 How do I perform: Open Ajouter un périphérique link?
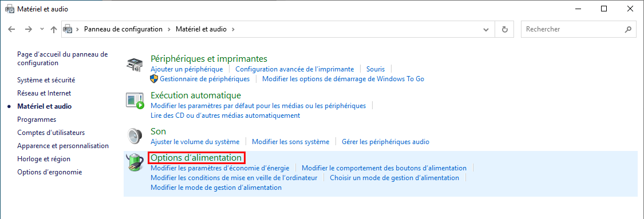(x=187, y=69)
